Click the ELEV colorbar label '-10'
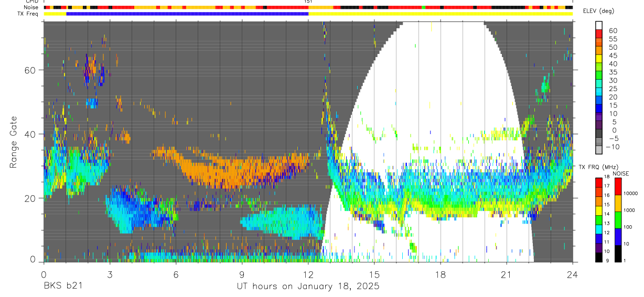The image size is (644, 297). pos(612,147)
